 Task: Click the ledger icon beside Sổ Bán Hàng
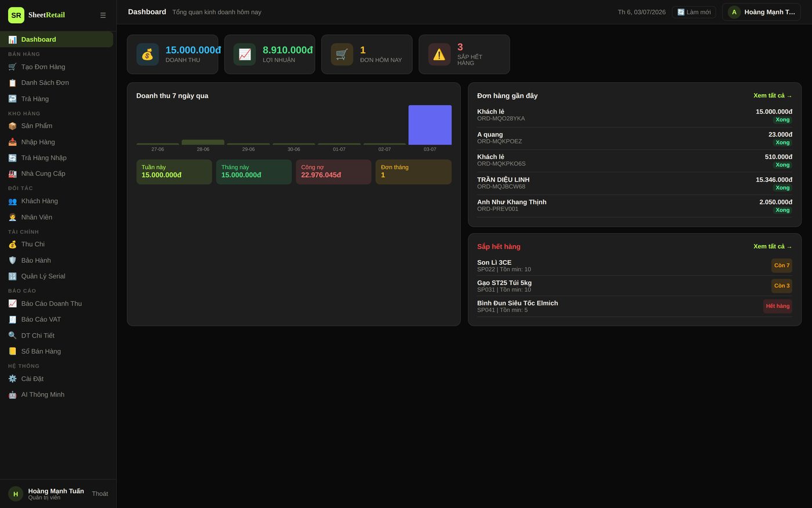tap(12, 351)
